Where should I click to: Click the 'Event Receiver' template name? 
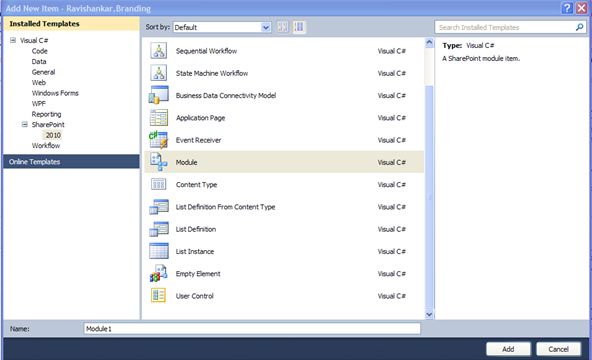coord(198,140)
